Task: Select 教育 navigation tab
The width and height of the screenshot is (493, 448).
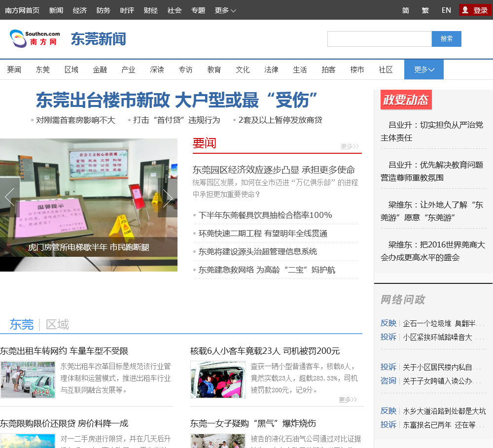Action: tap(214, 69)
